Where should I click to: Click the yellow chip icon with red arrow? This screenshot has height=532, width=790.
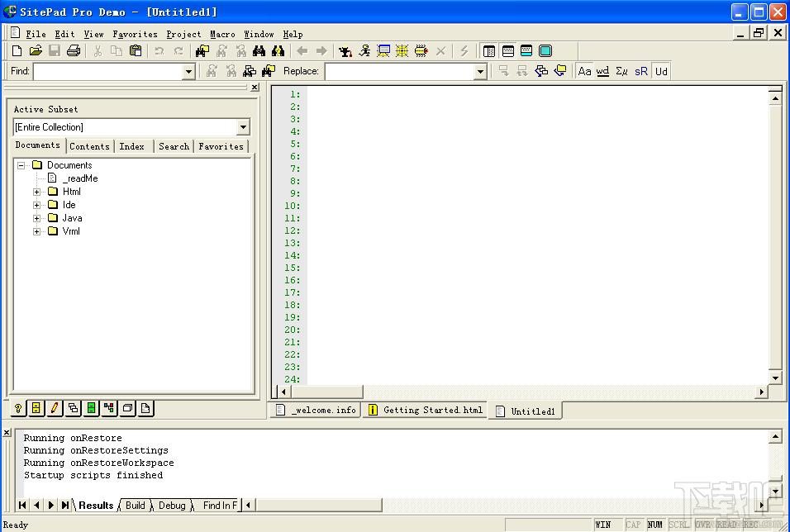coord(421,51)
